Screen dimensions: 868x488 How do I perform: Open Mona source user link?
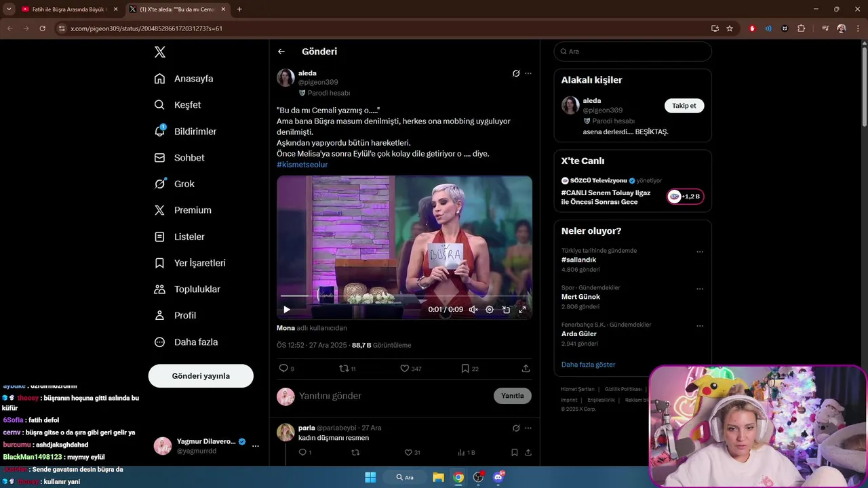tap(285, 328)
